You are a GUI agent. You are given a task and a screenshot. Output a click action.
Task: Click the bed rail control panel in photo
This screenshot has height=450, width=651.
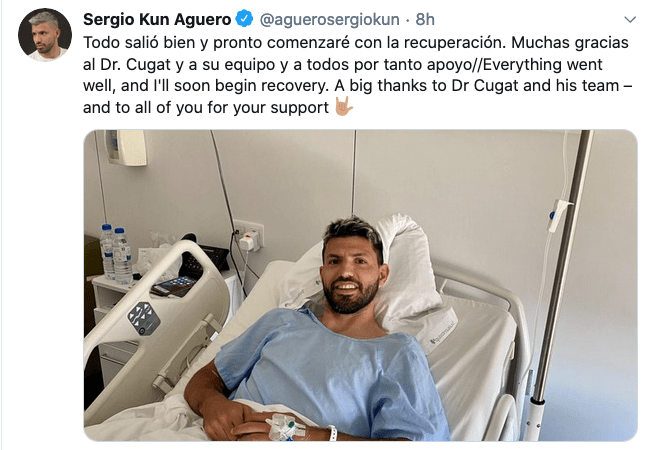[144, 318]
